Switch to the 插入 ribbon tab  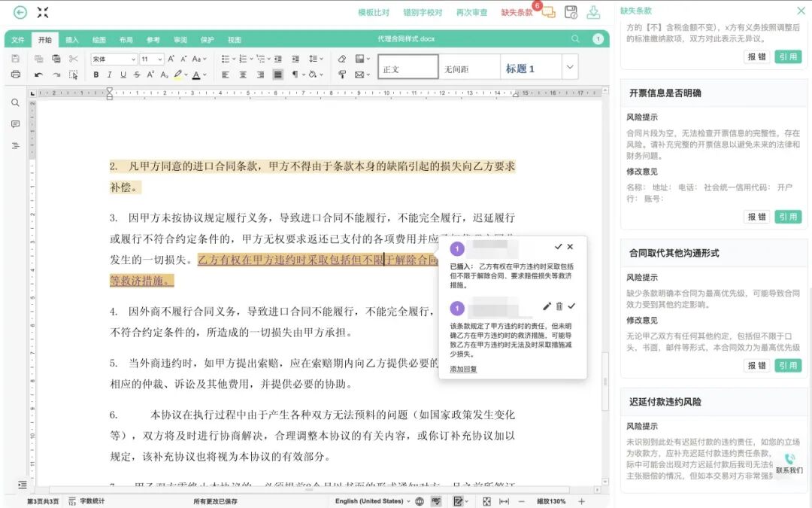(x=71, y=40)
